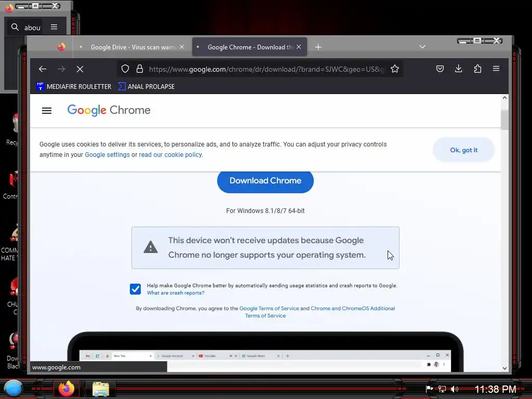Click the Download Chrome button
532x399 pixels.
coord(265,181)
